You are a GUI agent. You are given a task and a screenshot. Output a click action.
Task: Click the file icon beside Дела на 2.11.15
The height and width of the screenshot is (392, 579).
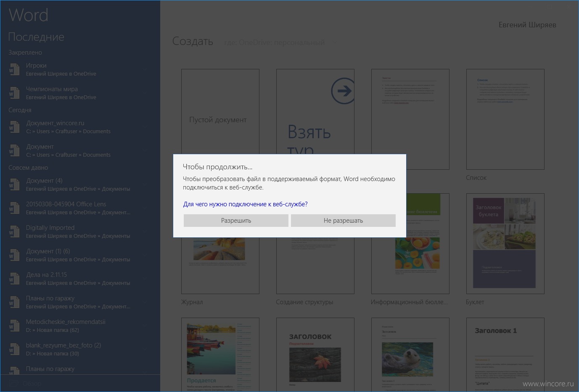pos(14,279)
